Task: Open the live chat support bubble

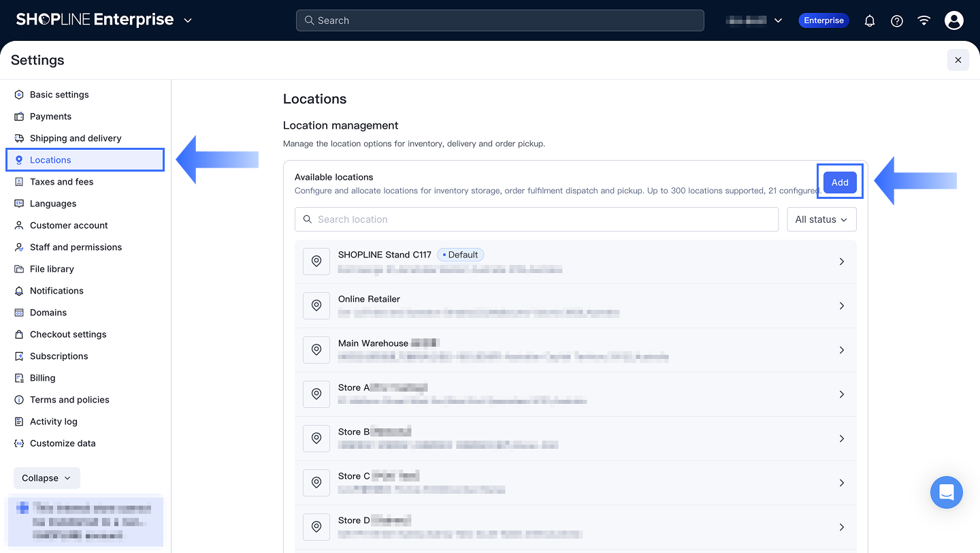Action: (947, 492)
